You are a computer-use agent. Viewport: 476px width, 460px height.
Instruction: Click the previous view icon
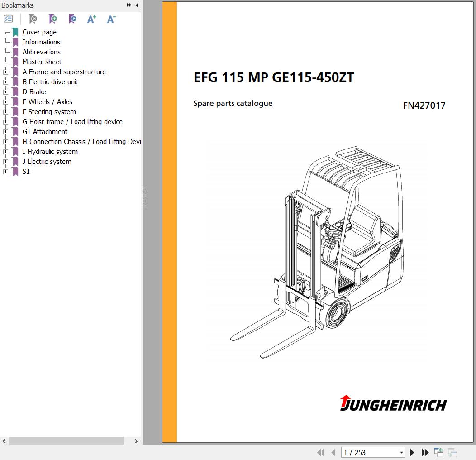[x=438, y=452]
